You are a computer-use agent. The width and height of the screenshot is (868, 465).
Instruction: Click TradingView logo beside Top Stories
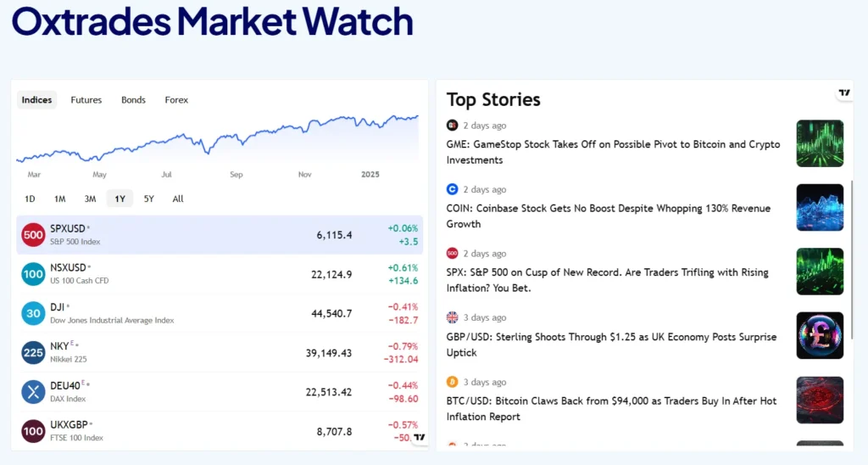click(x=843, y=93)
